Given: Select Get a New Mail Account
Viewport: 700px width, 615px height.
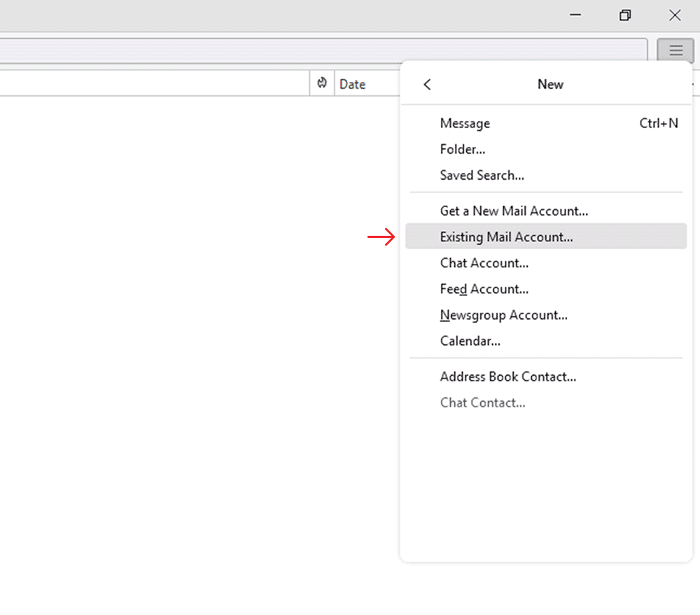Looking at the screenshot, I should (514, 211).
